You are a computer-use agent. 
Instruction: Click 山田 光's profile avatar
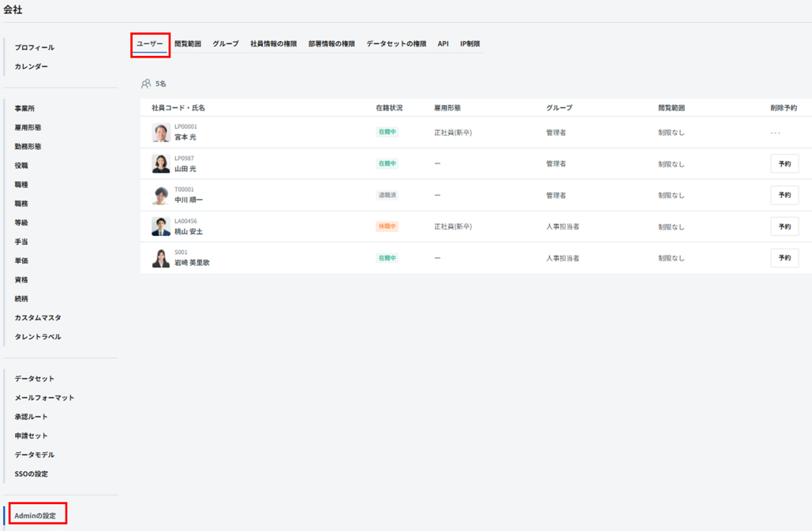[x=161, y=163]
